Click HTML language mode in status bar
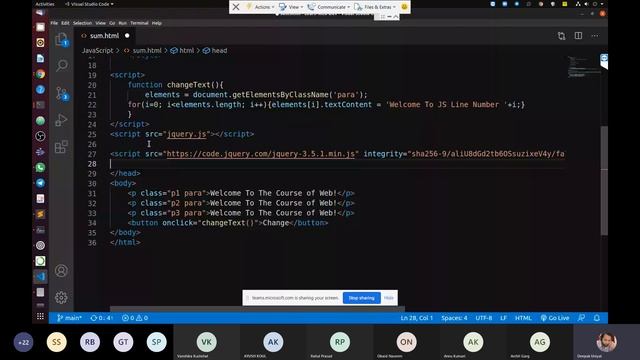This screenshot has width=640, height=360. (x=523, y=318)
